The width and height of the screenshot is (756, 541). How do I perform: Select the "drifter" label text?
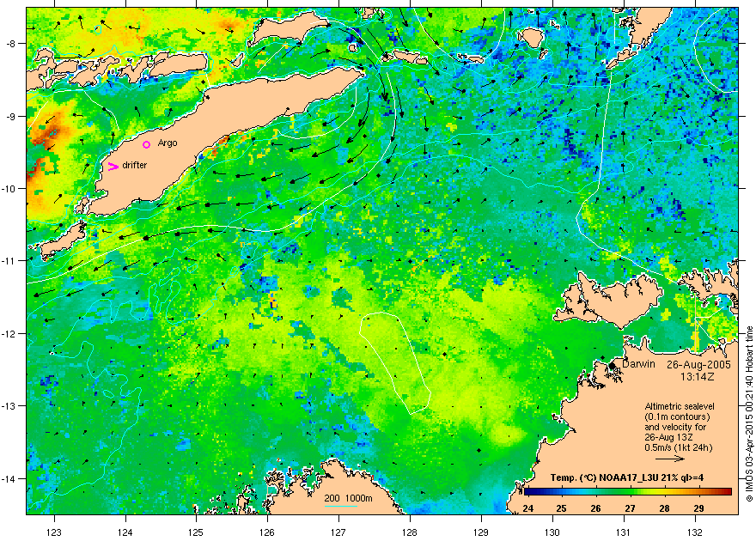[x=134, y=165]
